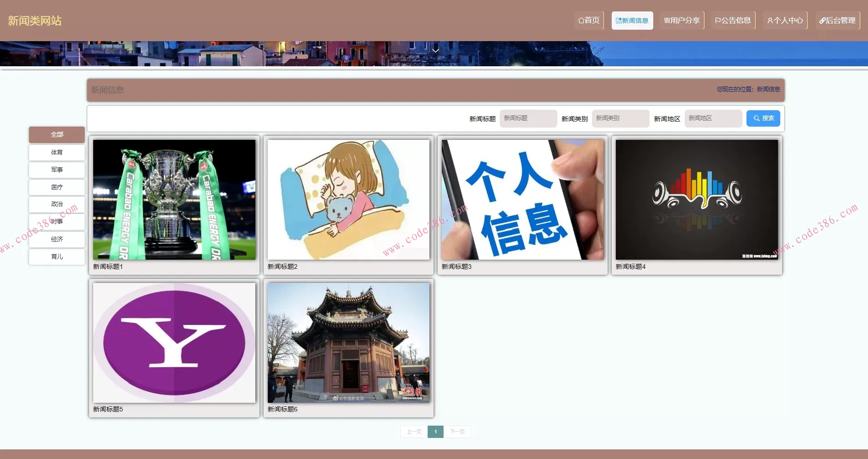The height and width of the screenshot is (459, 868).
Task: Focus the 新闻类别 search input
Action: coord(620,118)
